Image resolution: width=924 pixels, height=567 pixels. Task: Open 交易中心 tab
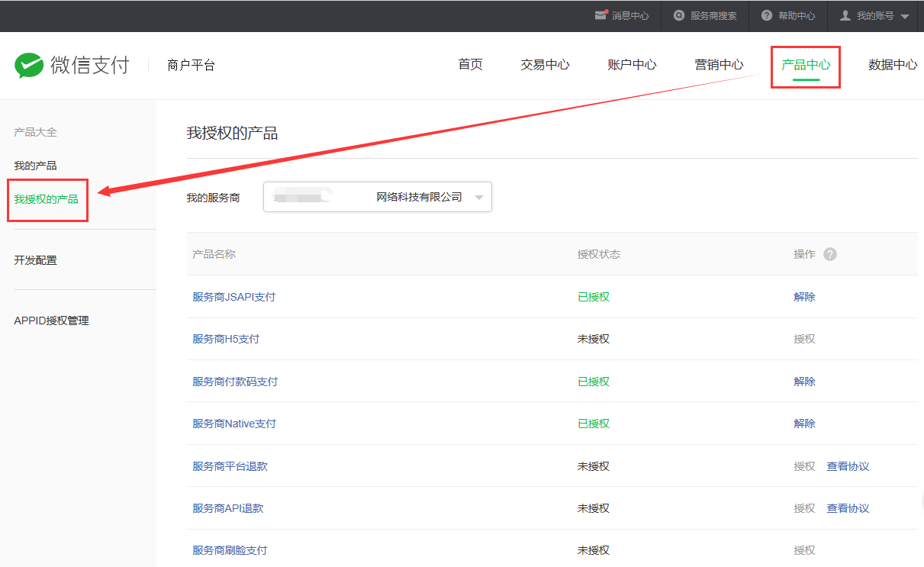point(545,65)
